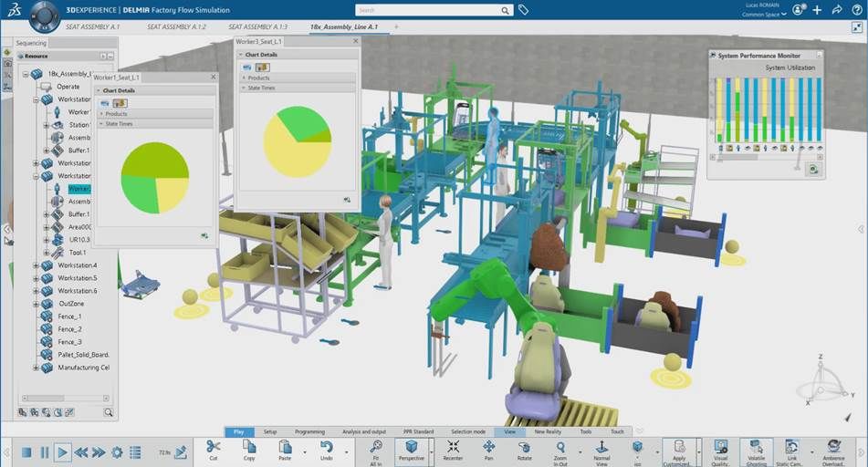Expand the Workstation.4 node
The image size is (868, 467).
point(36,265)
